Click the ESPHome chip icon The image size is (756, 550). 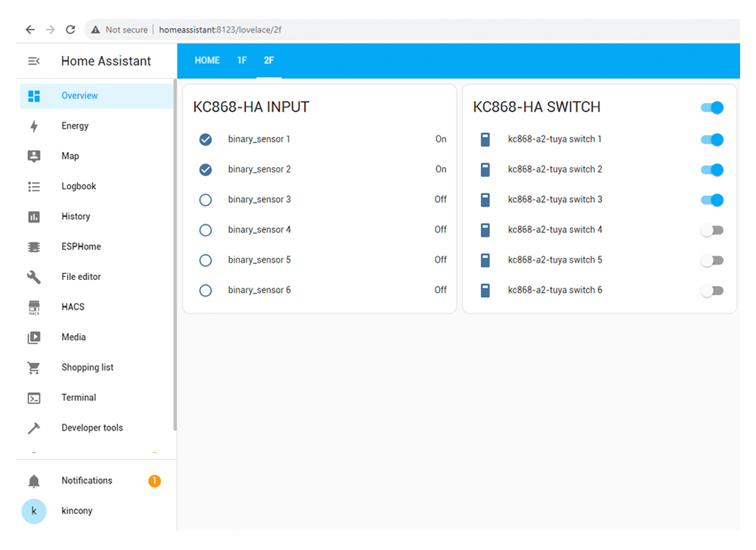click(34, 247)
